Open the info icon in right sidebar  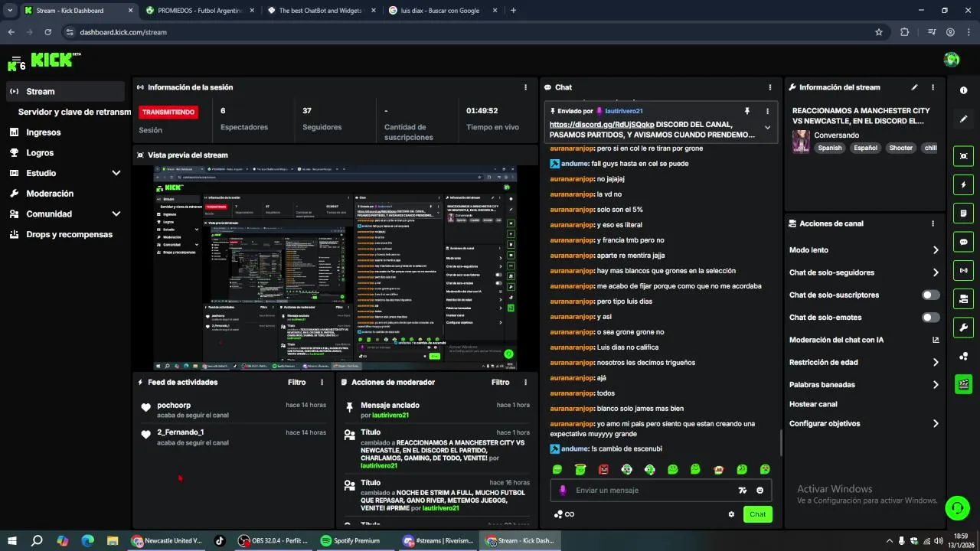point(963,90)
